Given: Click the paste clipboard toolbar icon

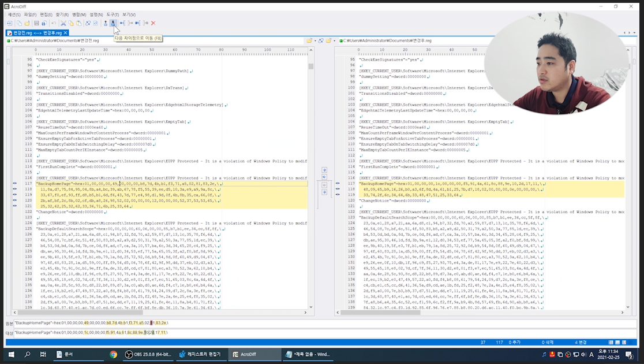Looking at the screenshot, I should [78, 24].
